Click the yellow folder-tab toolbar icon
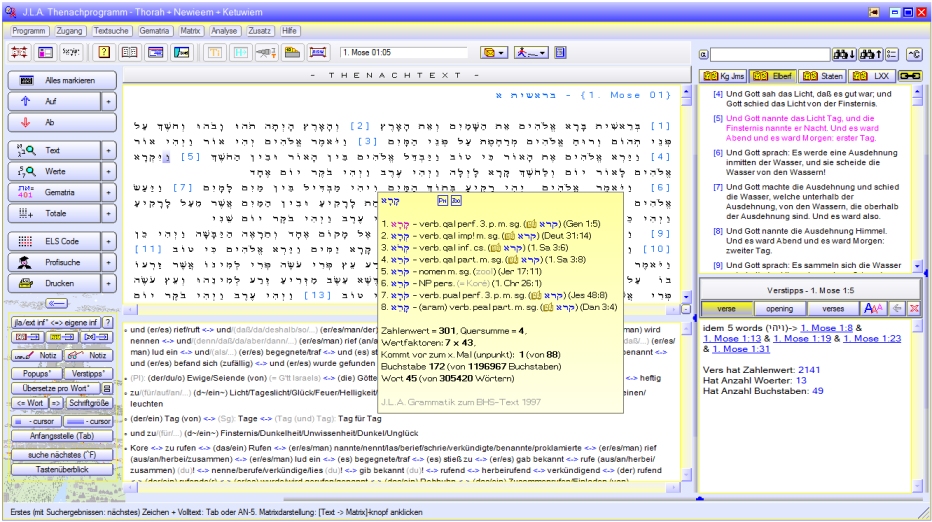This screenshot has width=932, height=522. coord(292,52)
